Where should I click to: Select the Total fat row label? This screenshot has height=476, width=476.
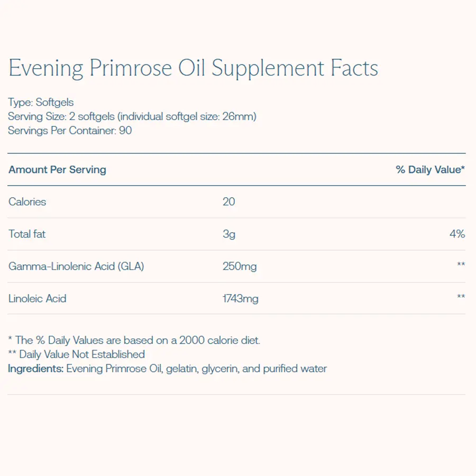point(27,234)
